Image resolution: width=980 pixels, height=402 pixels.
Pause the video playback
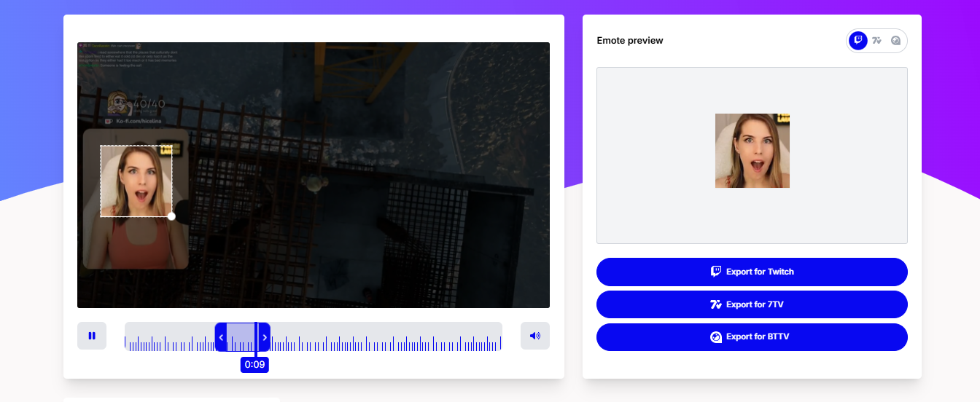point(92,336)
